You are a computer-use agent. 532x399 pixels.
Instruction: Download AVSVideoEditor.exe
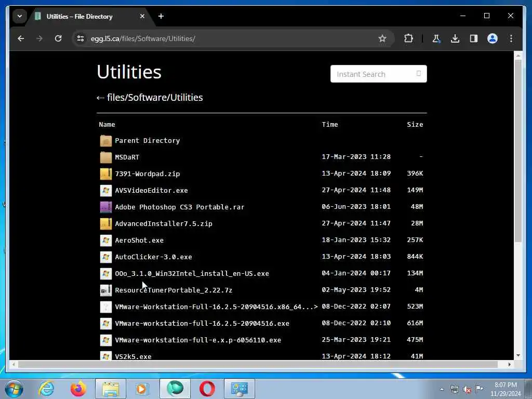(x=151, y=190)
